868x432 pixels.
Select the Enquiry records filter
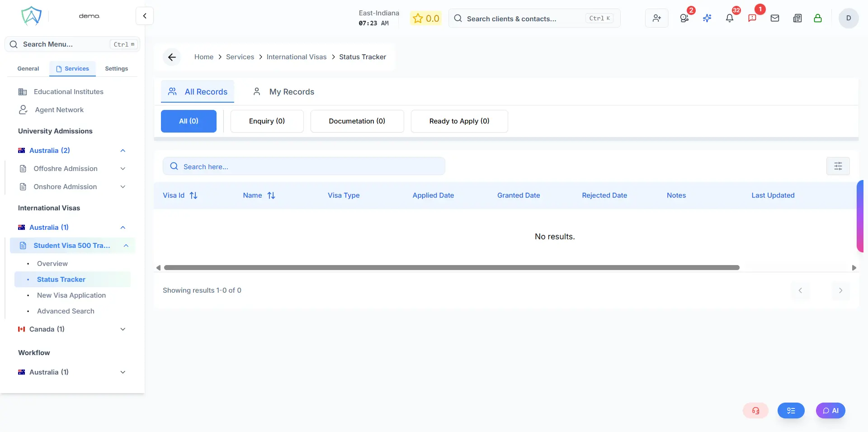coord(267,121)
